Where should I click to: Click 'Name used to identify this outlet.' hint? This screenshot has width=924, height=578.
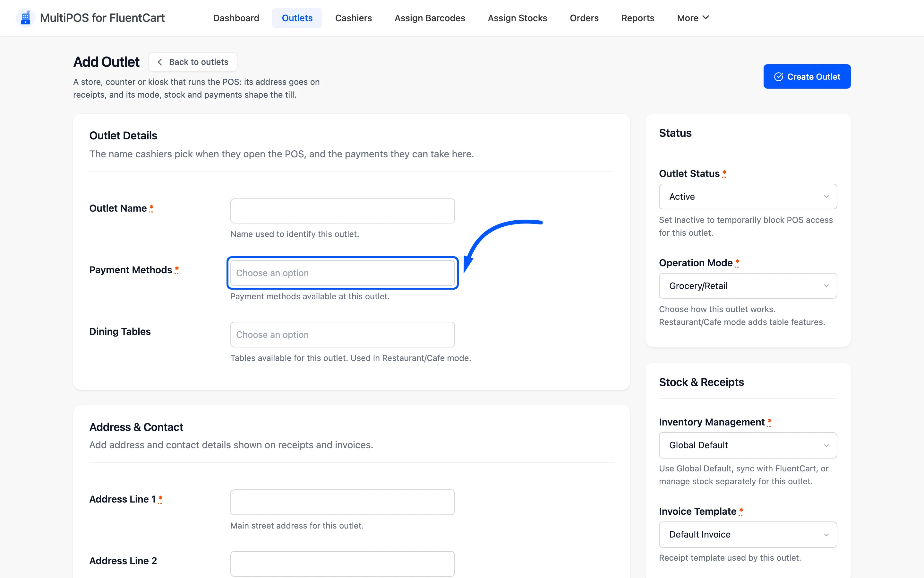[295, 234]
